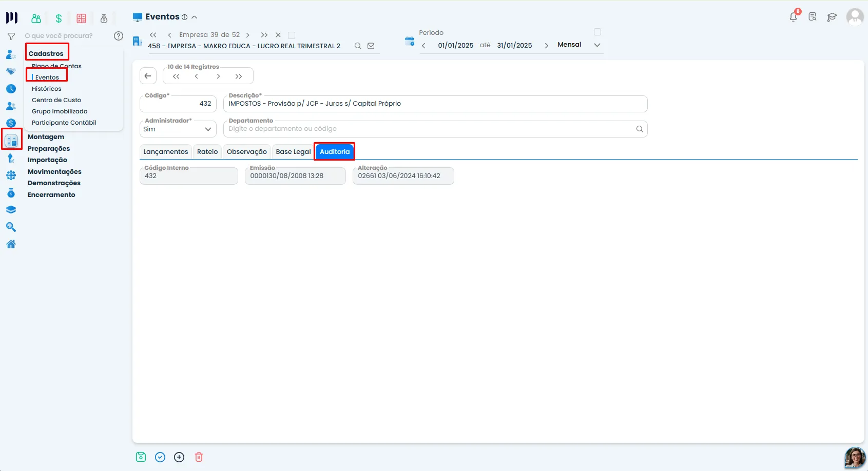The image size is (868, 471).
Task: Switch to the Base Legal tab
Action: coord(293,152)
